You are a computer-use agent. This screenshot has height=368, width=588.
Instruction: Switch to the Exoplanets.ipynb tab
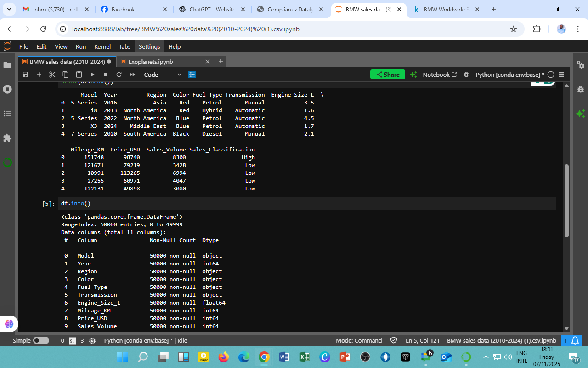(x=151, y=62)
